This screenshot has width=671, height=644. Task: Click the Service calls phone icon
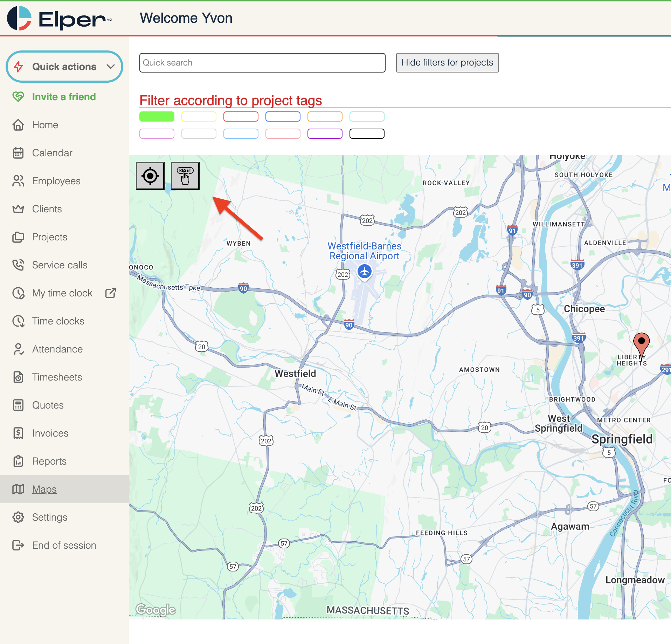pos(18,265)
